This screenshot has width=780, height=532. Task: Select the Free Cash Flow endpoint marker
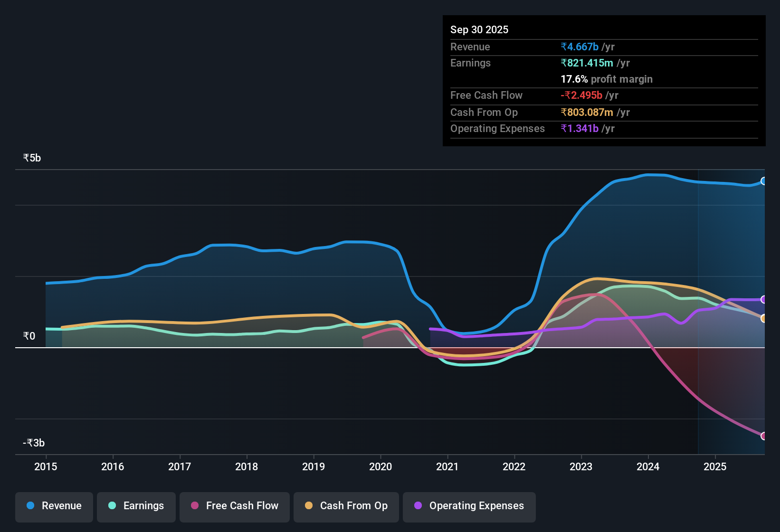pos(763,436)
